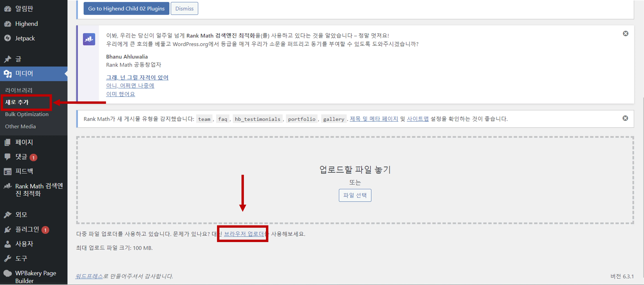This screenshot has height=285, width=644.
Task: Click the 파일 선택 button
Action: pos(355,195)
